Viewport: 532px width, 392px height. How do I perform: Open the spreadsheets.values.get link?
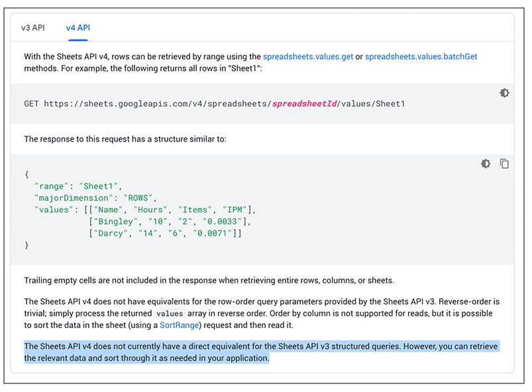click(307, 57)
